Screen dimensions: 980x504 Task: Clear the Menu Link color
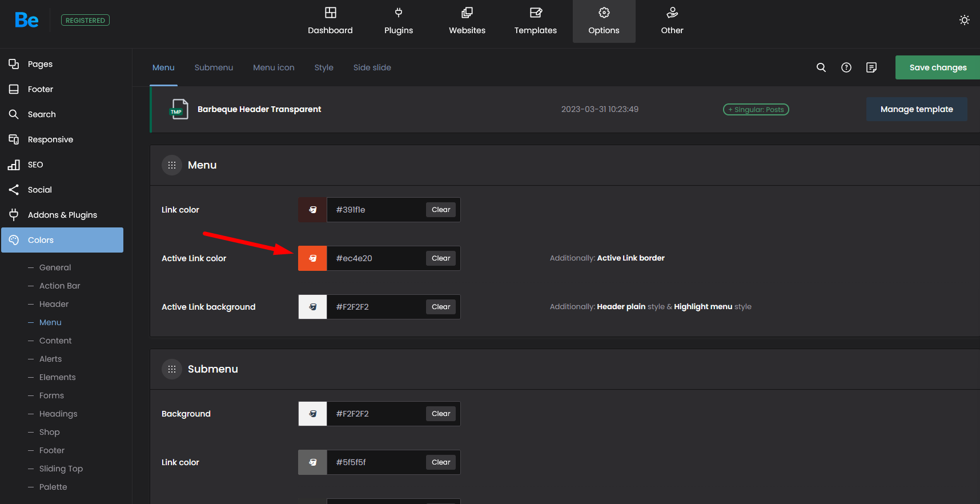[x=441, y=210]
